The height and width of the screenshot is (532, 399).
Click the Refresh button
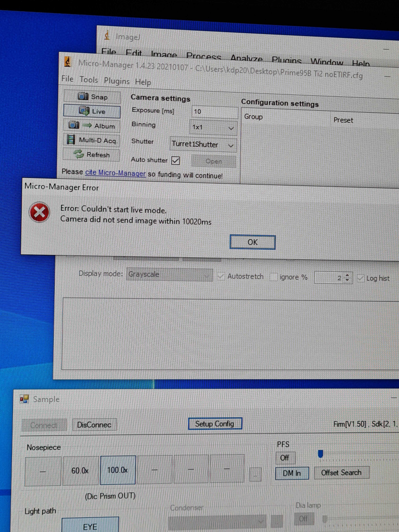point(91,154)
